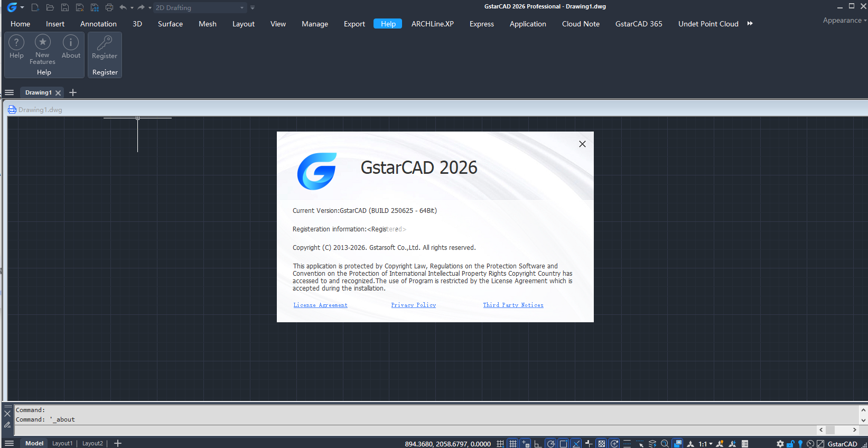
Task: Click the auto-scale annotation icon with lightning
Action: [x=732, y=444]
